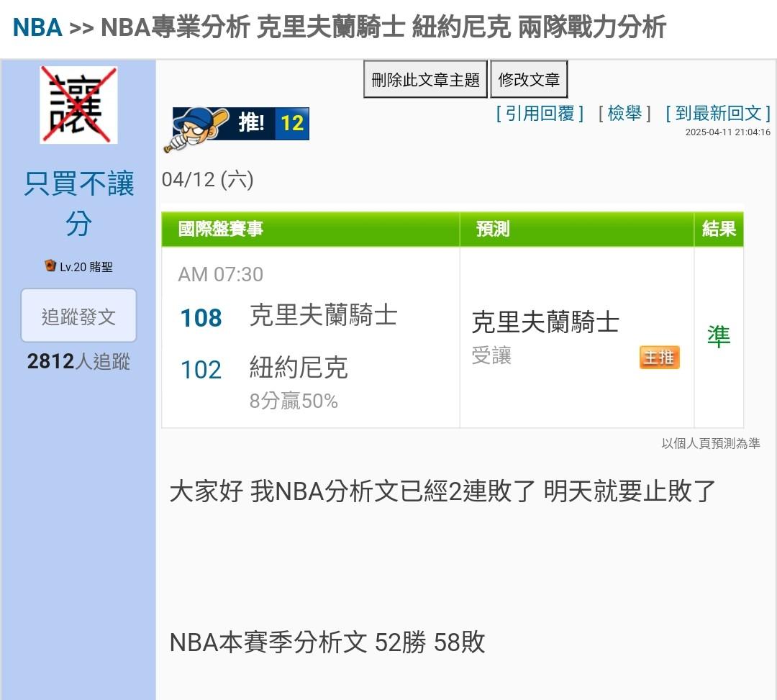Select the 結果 column header

pyautogui.click(x=719, y=229)
